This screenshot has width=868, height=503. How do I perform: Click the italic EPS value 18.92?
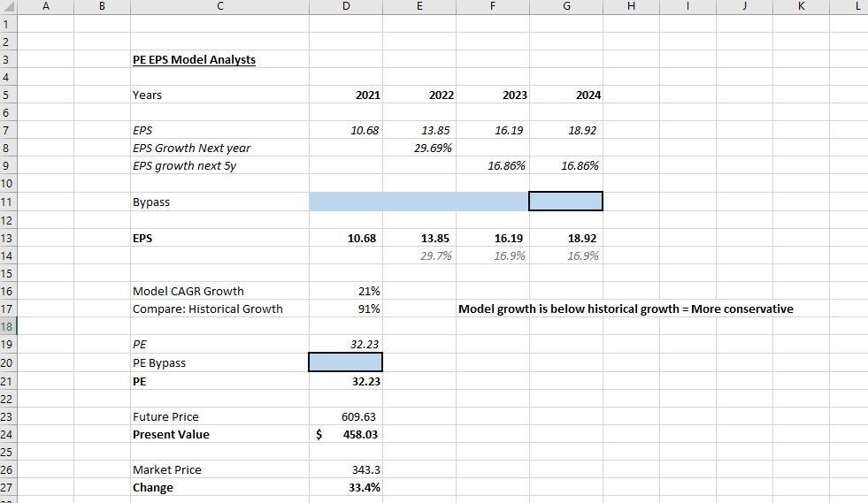coord(566,130)
